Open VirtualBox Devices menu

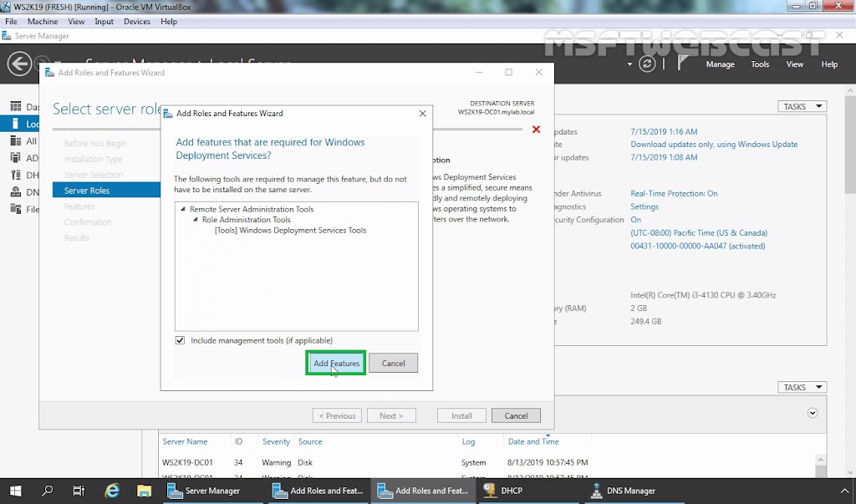pyautogui.click(x=137, y=21)
